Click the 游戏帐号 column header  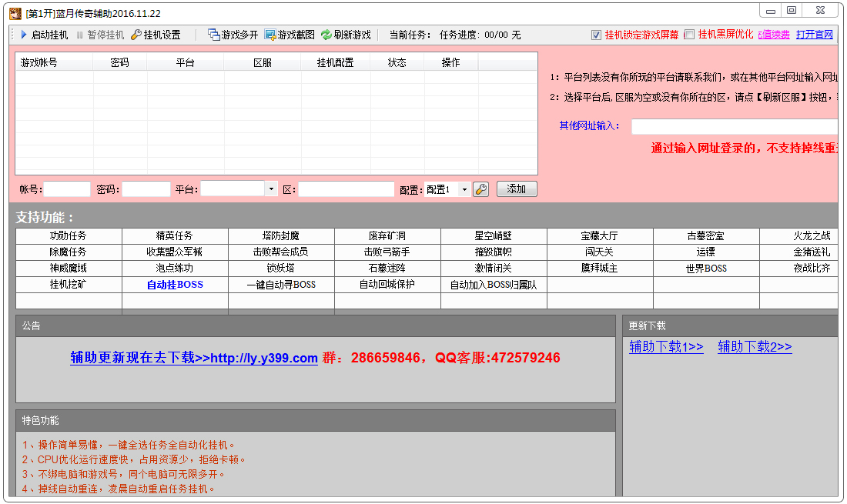point(54,62)
